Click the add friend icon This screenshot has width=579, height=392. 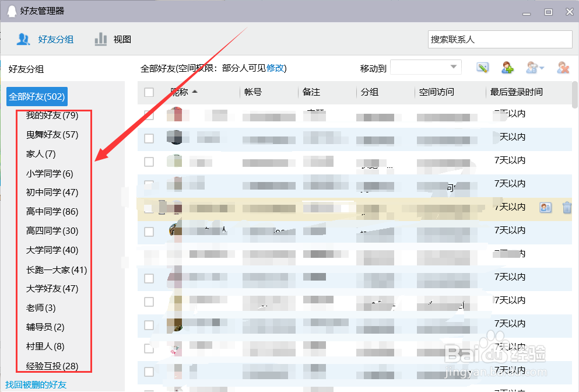click(x=507, y=67)
